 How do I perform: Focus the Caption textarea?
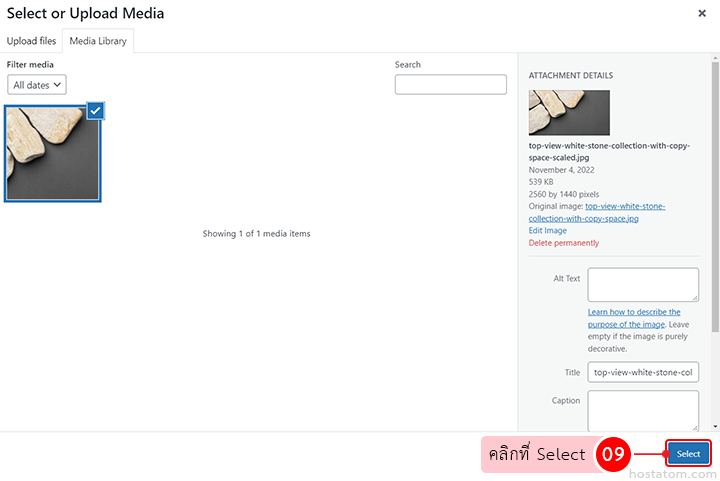[642, 409]
